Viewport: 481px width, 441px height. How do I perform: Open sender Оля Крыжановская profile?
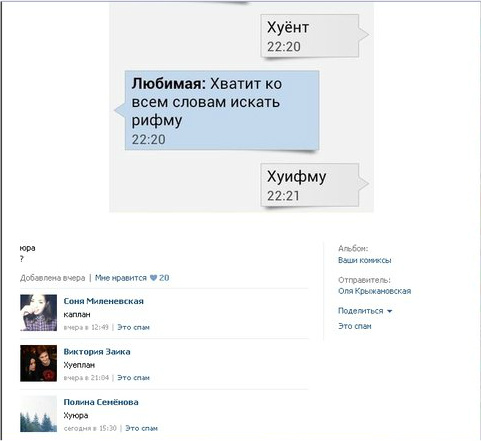tap(374, 291)
